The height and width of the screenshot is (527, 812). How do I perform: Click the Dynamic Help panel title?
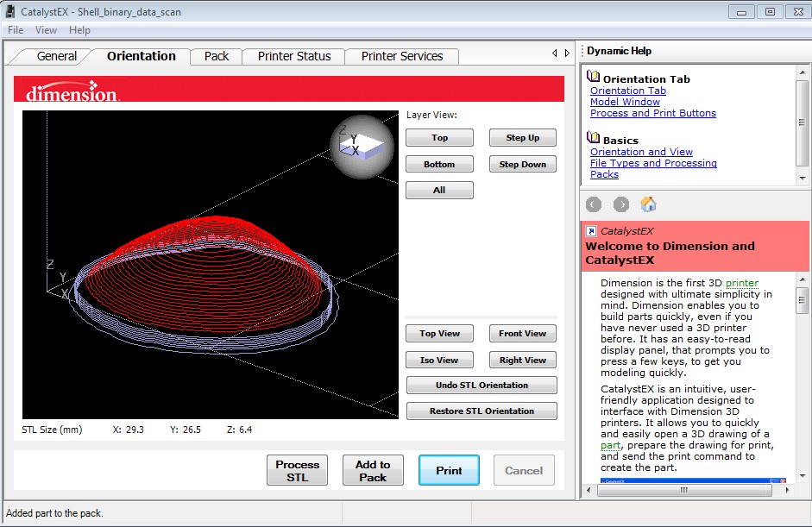pos(619,51)
